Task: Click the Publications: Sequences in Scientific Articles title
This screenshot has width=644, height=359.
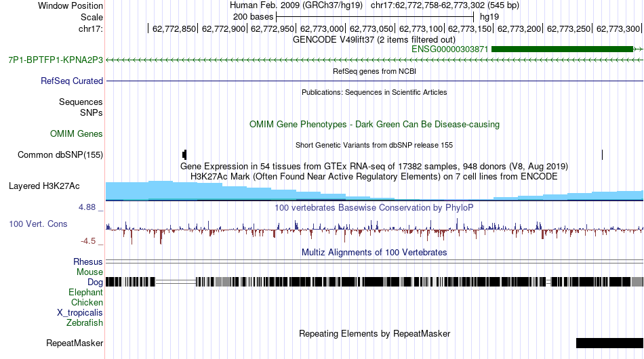Action: click(x=374, y=92)
